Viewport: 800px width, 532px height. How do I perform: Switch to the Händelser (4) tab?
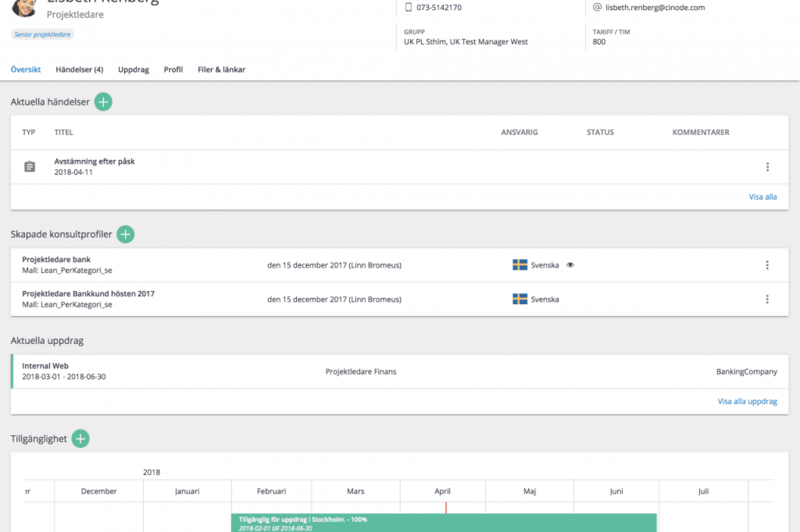coord(79,69)
